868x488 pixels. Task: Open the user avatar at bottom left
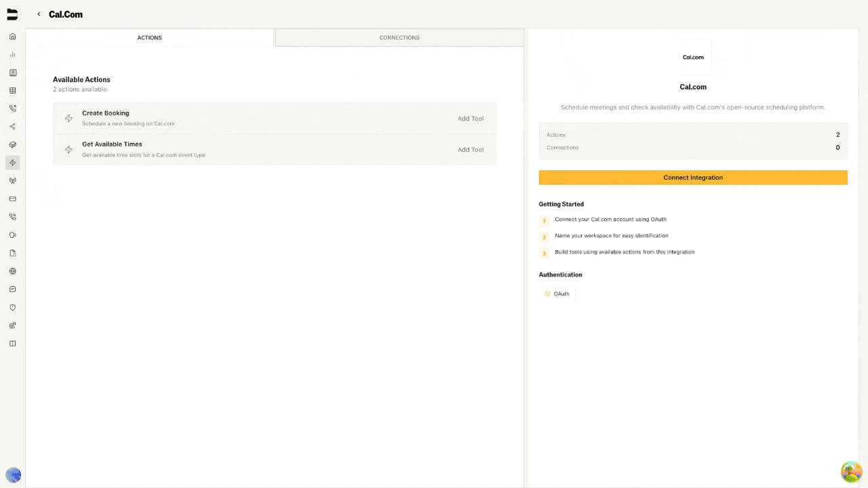pyautogui.click(x=13, y=475)
